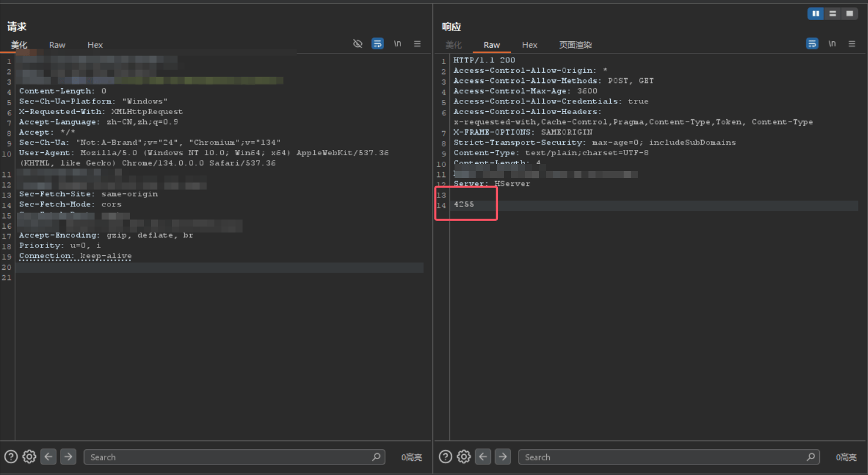Click 0高亮 counter under request panel
Image resolution: width=868 pixels, height=475 pixels.
click(x=412, y=457)
